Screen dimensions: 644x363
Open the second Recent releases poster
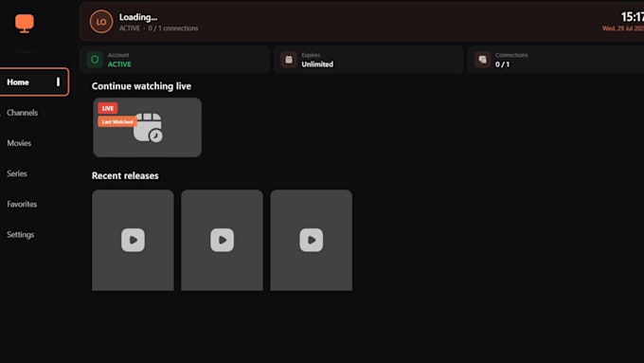[x=223, y=240]
